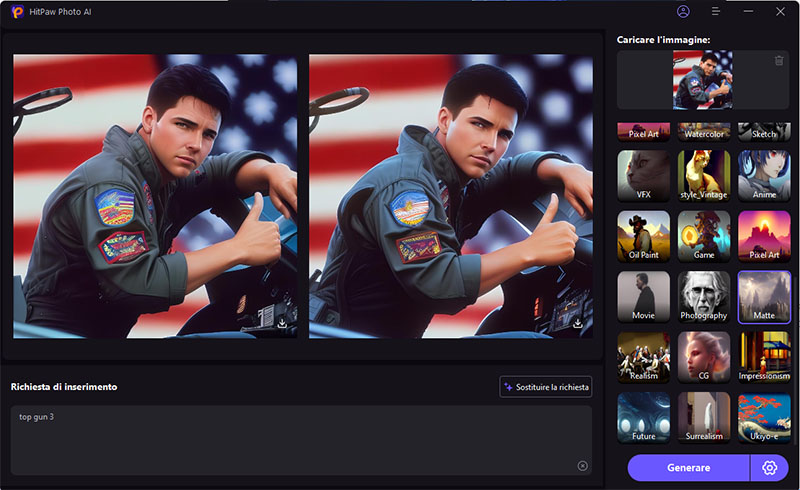
Task: Select the VFX style thumbnail
Action: coord(643,175)
